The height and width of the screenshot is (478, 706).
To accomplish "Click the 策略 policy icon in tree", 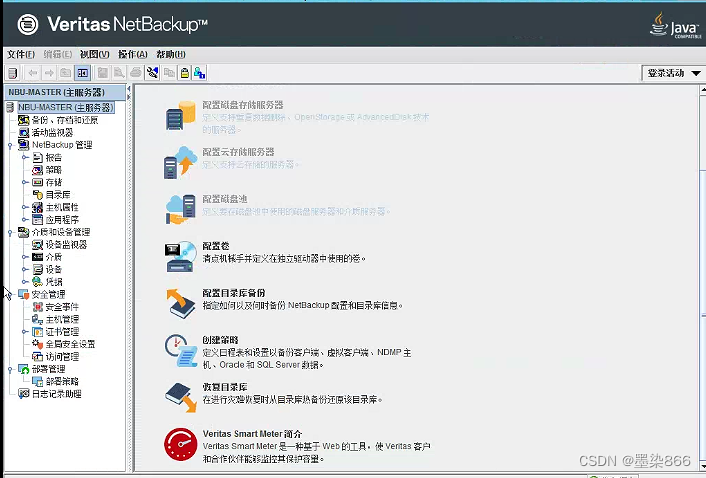I will click(x=38, y=170).
